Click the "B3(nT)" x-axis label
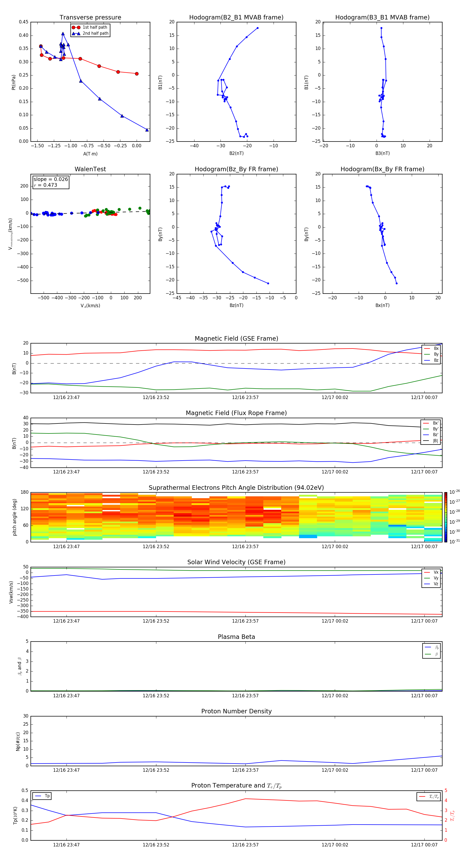Screen dimensions: 473x868 coord(382,153)
